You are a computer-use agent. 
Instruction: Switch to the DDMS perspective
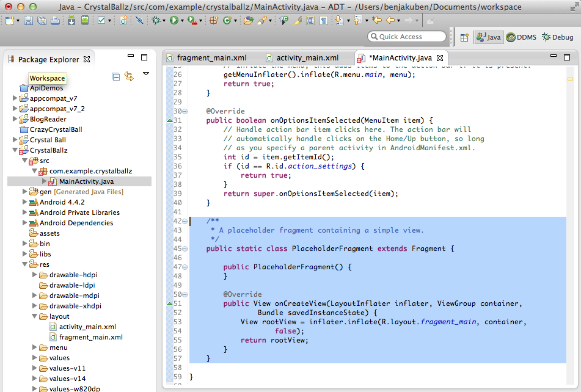(521, 37)
